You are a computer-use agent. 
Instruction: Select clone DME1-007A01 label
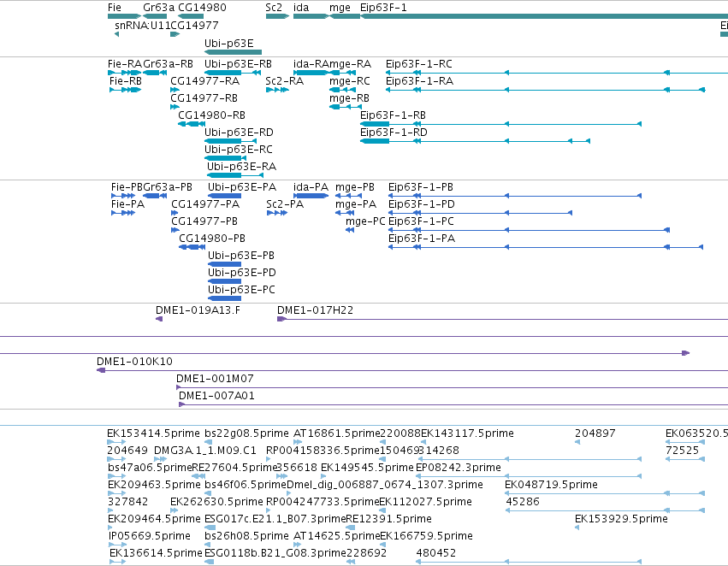click(216, 395)
